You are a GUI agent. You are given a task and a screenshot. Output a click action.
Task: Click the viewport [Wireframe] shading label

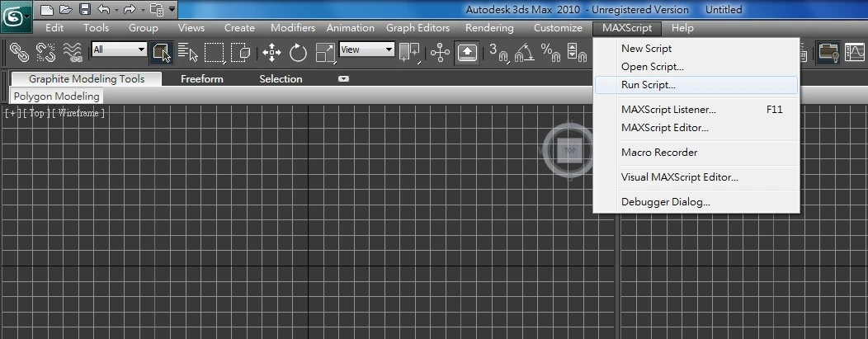78,113
